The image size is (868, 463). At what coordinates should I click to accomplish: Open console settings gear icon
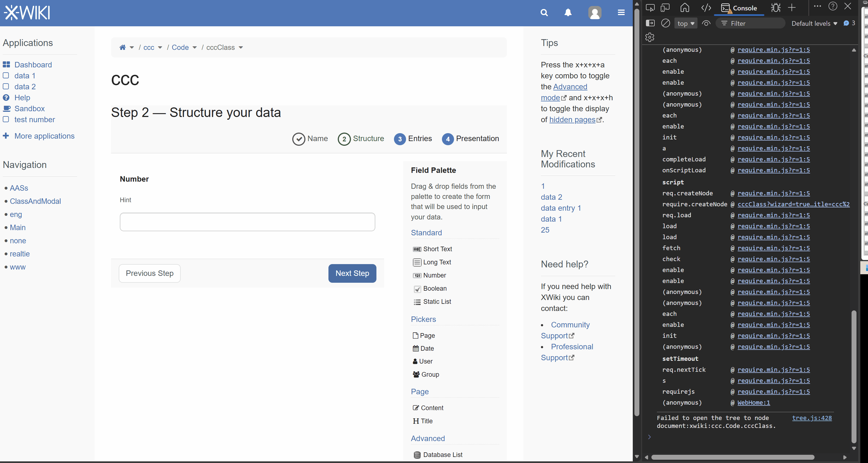pos(650,37)
